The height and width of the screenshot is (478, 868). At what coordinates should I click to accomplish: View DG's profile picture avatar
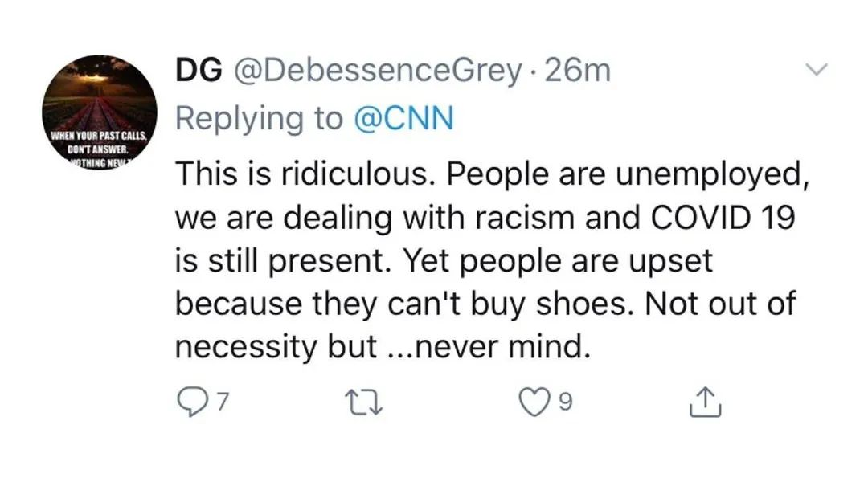click(x=99, y=112)
